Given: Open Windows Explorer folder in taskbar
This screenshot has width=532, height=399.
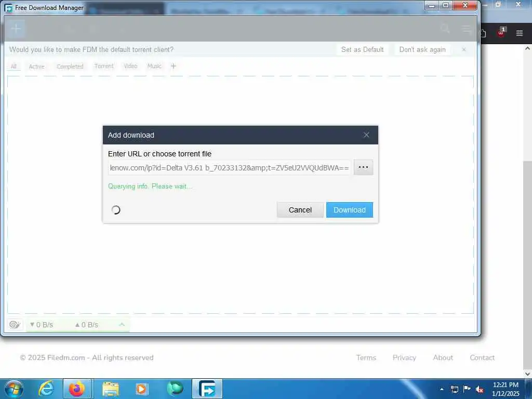Looking at the screenshot, I should tap(111, 389).
